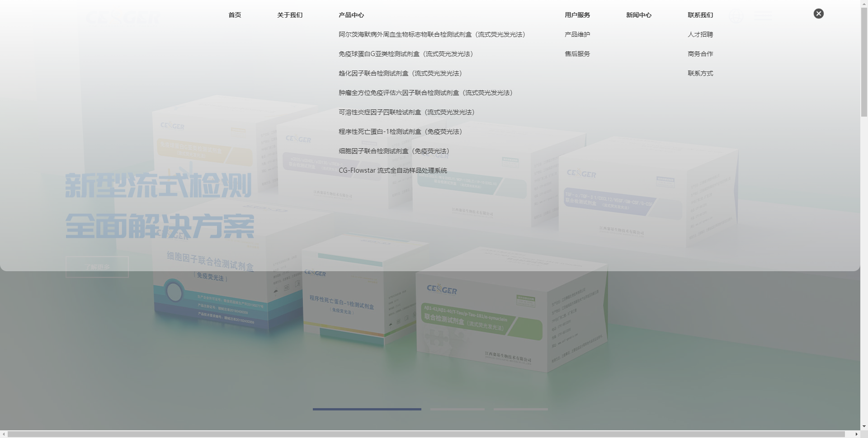Viewport: 868px width, 438px height.
Task: Click the vertical scrollbar up arrow
Action: tap(864, 3)
